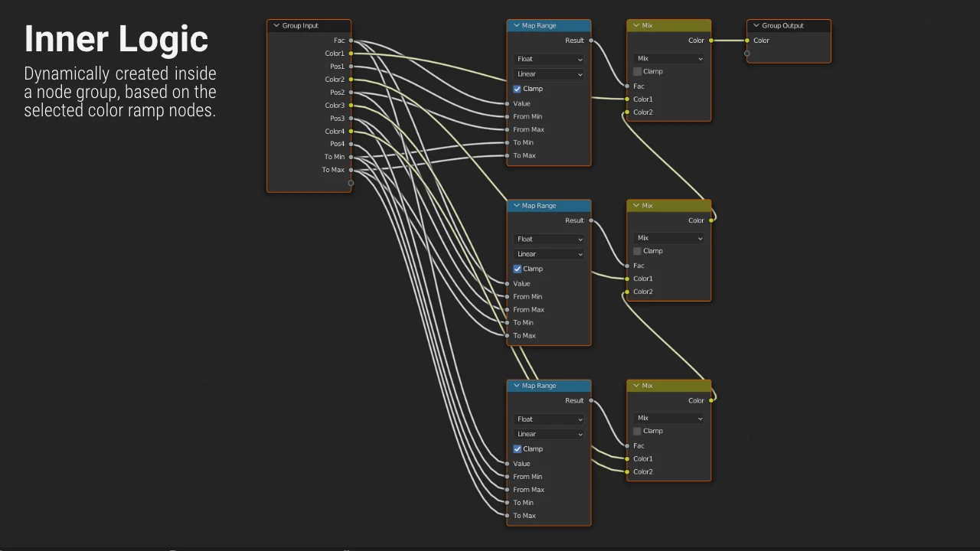Open the Float data type dropdown on top Map Range
Viewport: 980px width, 551px height.
click(x=549, y=59)
